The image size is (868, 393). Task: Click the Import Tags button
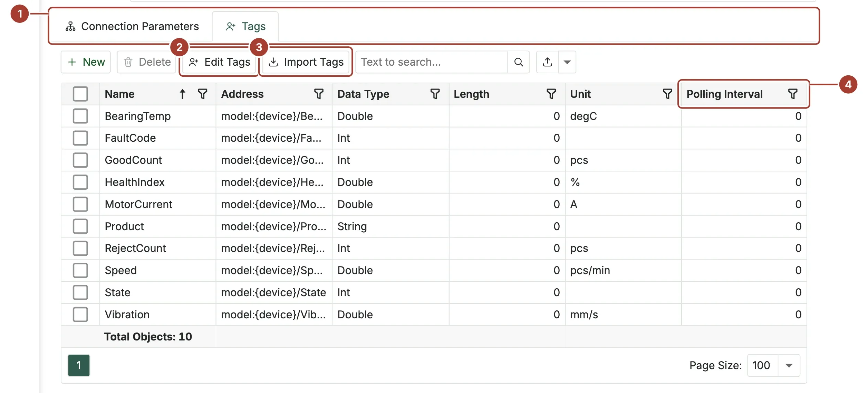pos(306,62)
